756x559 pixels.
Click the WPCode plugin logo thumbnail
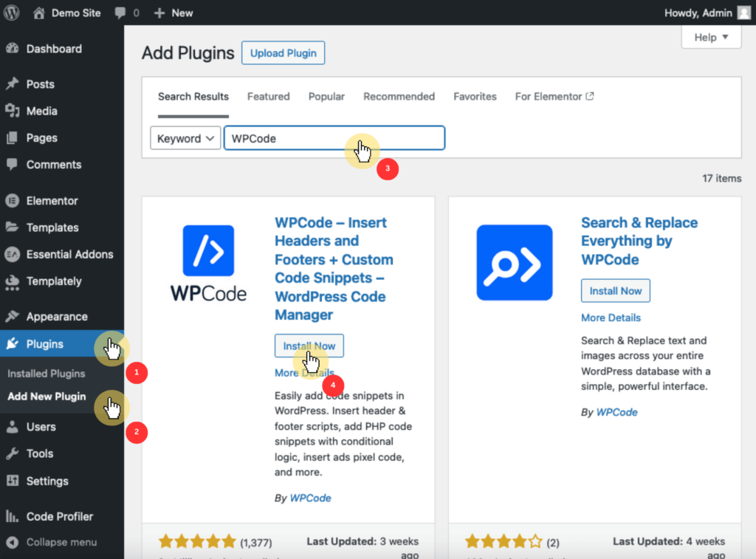[x=208, y=264]
